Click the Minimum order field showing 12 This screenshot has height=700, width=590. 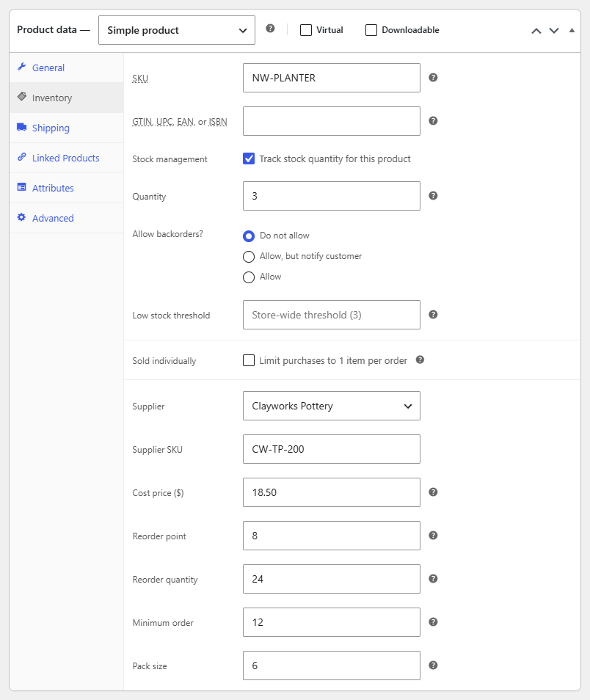pos(332,622)
